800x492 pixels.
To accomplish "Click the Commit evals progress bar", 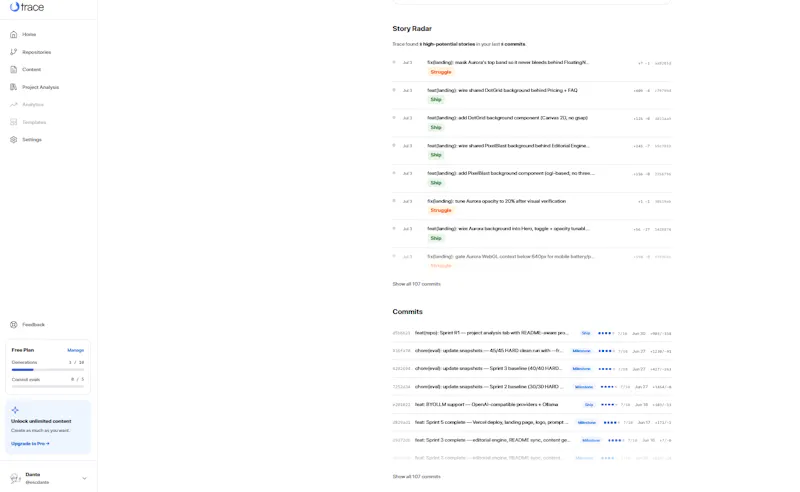I will click(x=48, y=386).
